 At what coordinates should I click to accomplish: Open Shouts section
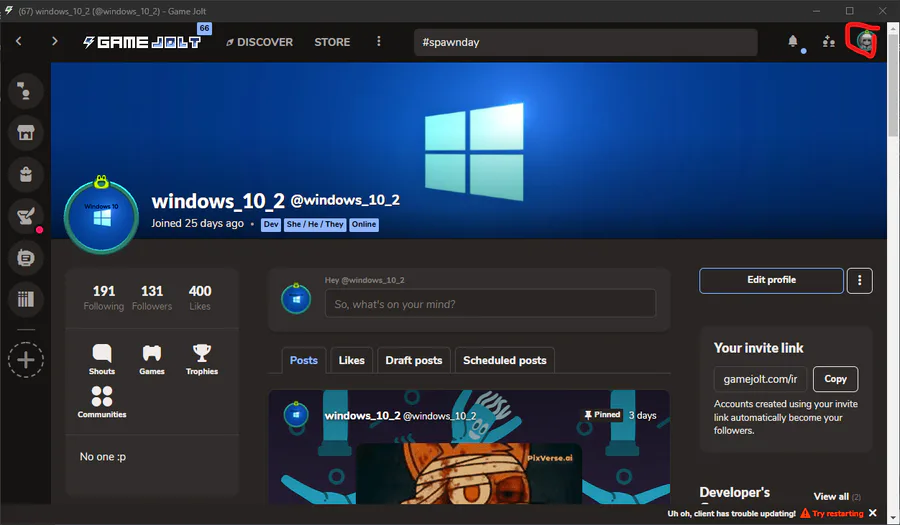click(102, 359)
